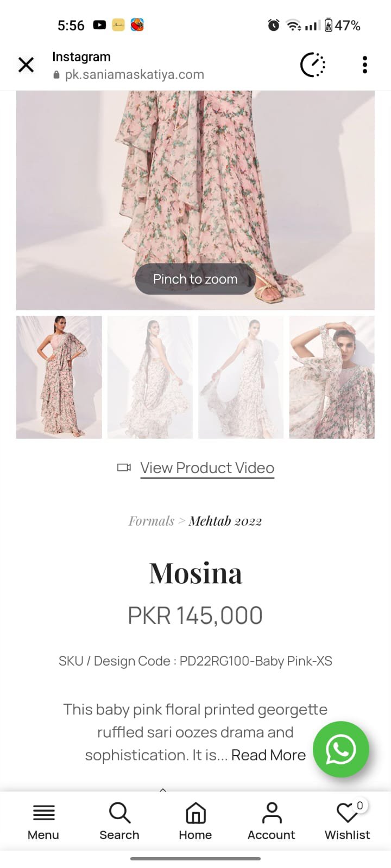Close the in-app browser with X icon
The width and height of the screenshot is (391, 868).
tap(26, 65)
